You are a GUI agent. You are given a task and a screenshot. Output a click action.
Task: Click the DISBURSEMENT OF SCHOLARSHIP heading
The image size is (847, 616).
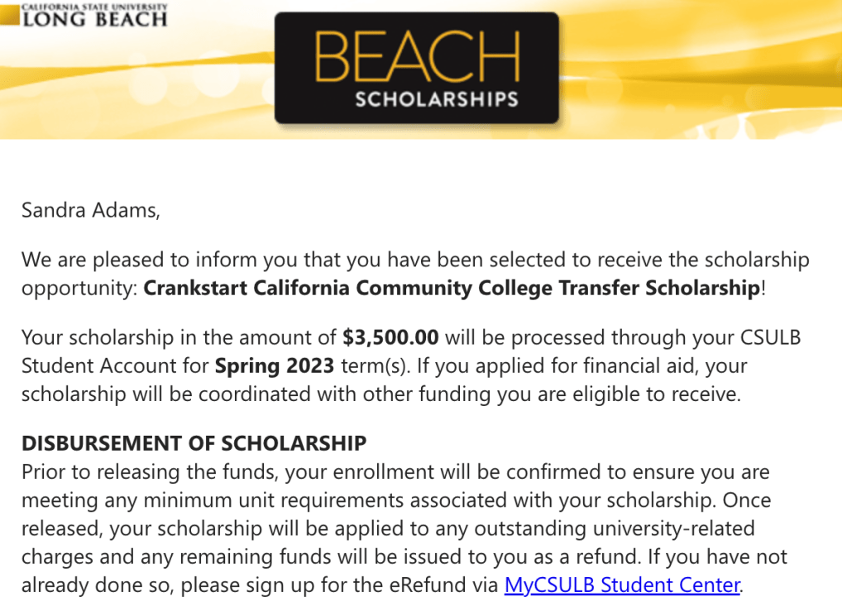point(194,443)
